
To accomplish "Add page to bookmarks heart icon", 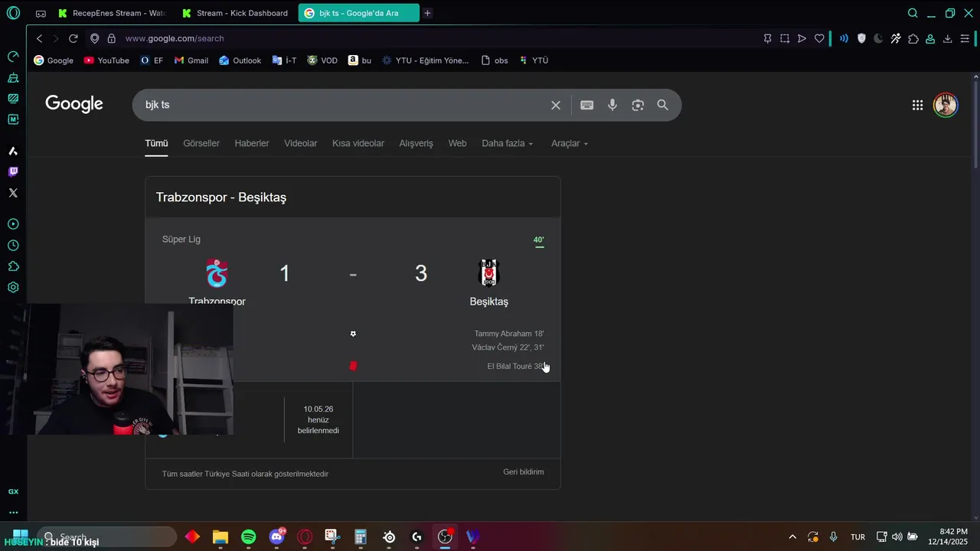I will pos(819,38).
